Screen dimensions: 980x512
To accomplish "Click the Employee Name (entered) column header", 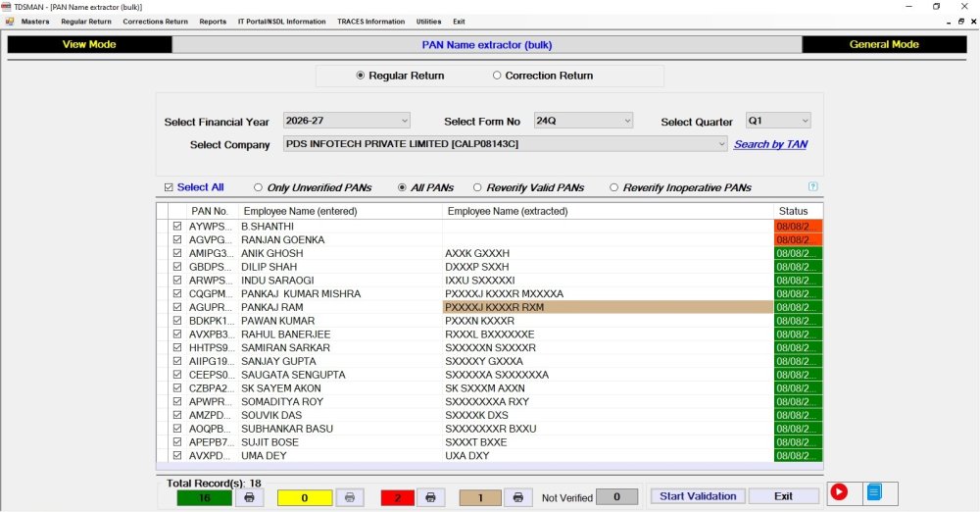I will click(x=340, y=211).
